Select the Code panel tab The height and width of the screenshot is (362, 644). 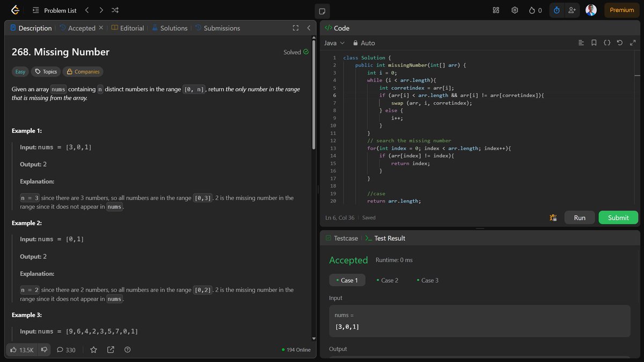337,28
